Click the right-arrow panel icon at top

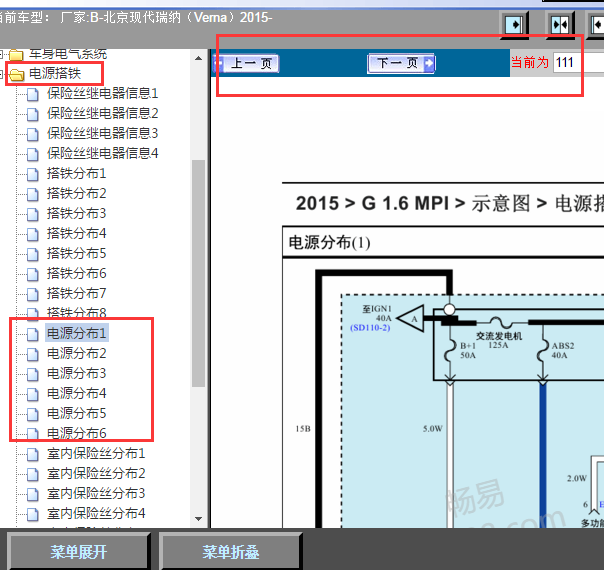click(x=514, y=25)
